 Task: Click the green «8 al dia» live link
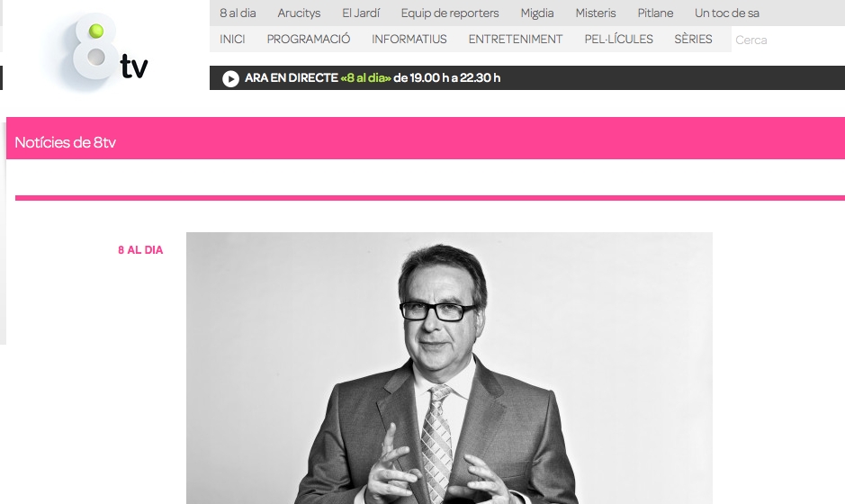tap(365, 77)
